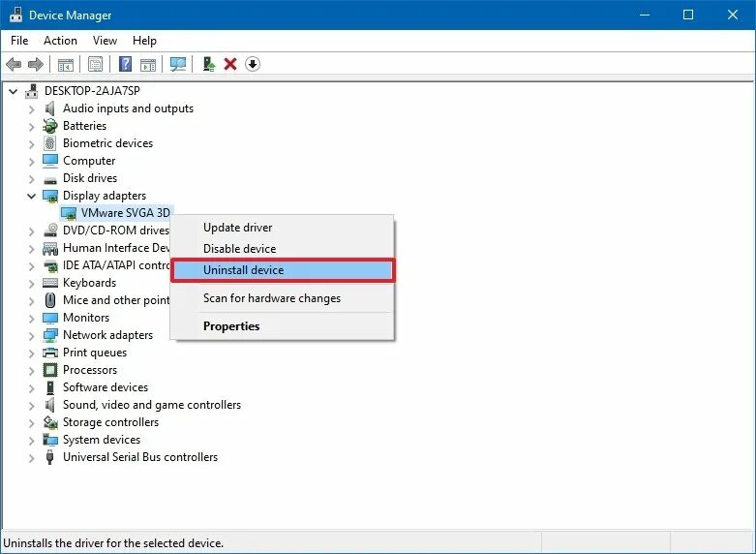Click the Disk drives icon
This screenshot has height=554, width=756.
[50, 180]
